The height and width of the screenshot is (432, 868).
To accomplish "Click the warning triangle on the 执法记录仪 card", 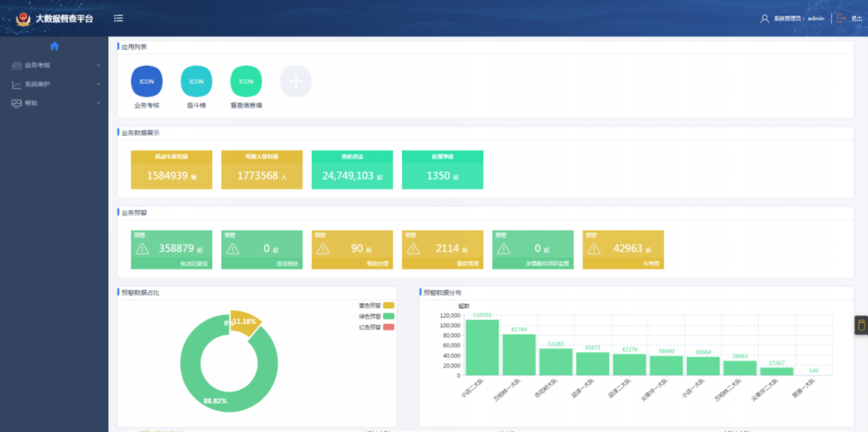I will 142,249.
